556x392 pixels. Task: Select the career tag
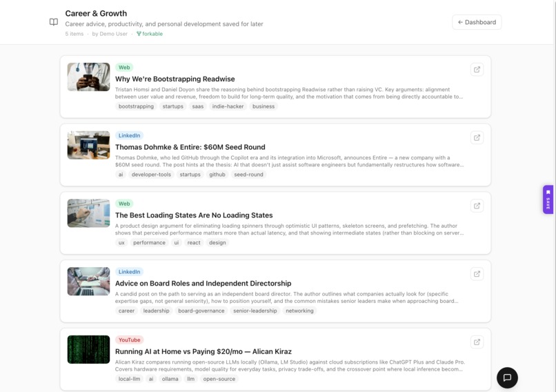coord(127,311)
